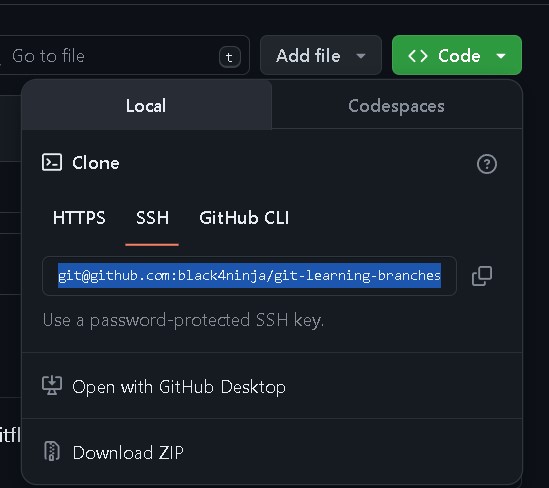This screenshot has height=488, width=549.
Task: Click the angle brackets icon on Code button
Action: (x=418, y=56)
